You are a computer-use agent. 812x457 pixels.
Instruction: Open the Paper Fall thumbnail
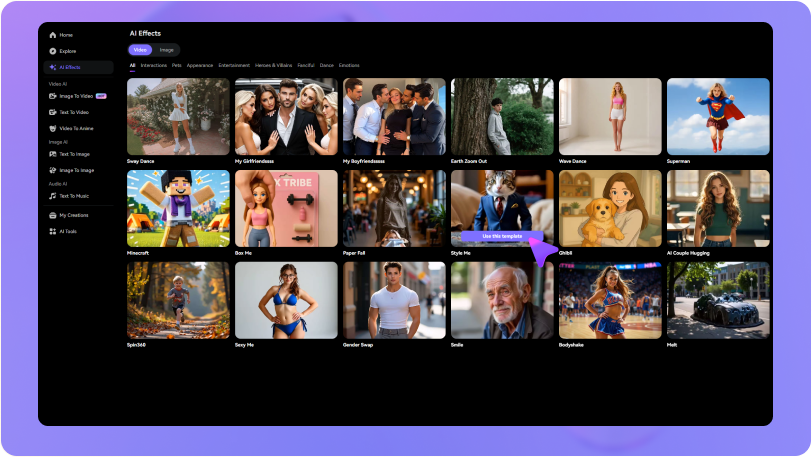[x=394, y=208]
